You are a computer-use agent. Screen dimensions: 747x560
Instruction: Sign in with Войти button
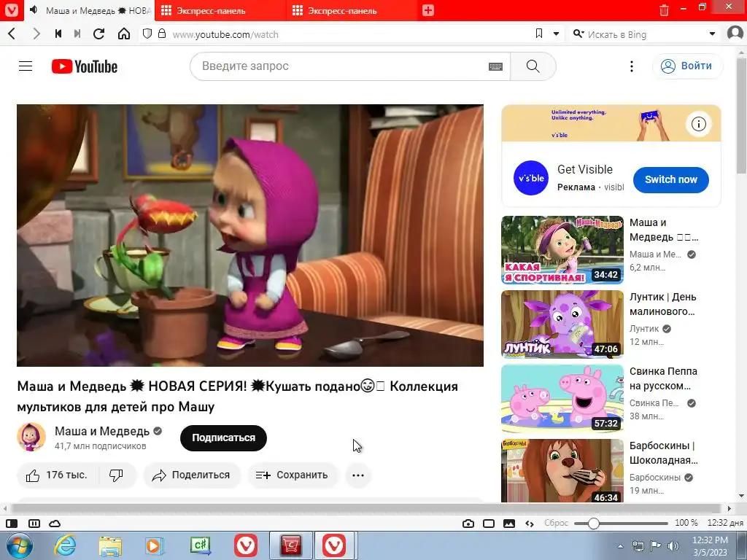[x=687, y=66]
